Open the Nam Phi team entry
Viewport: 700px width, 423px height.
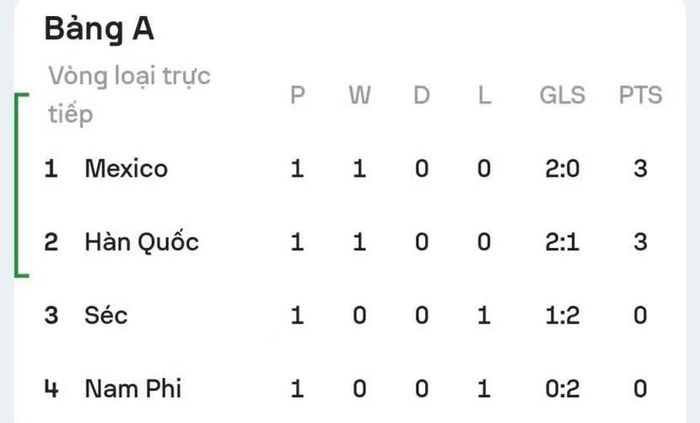tap(133, 389)
